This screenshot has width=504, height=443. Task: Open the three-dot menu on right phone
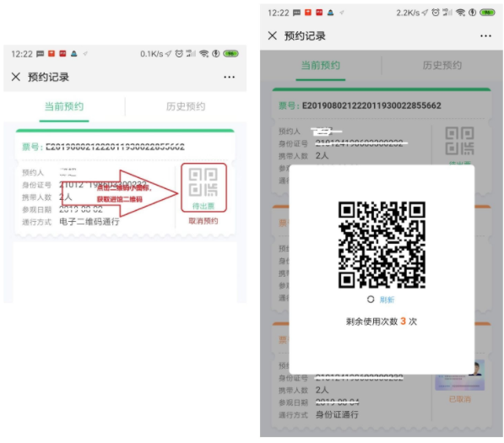point(485,36)
